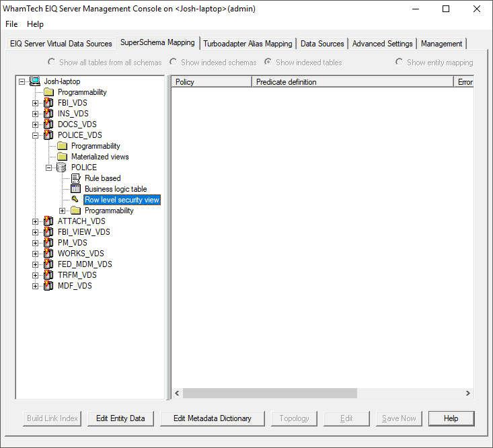Click the MDF_VDS data source icon
The height and width of the screenshot is (448, 493).
pos(48,286)
